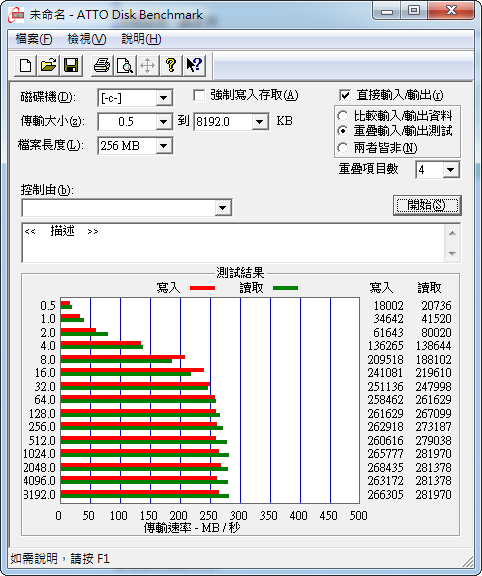
Task: Close the ATTO Disk Benchmark window
Action: point(451,11)
